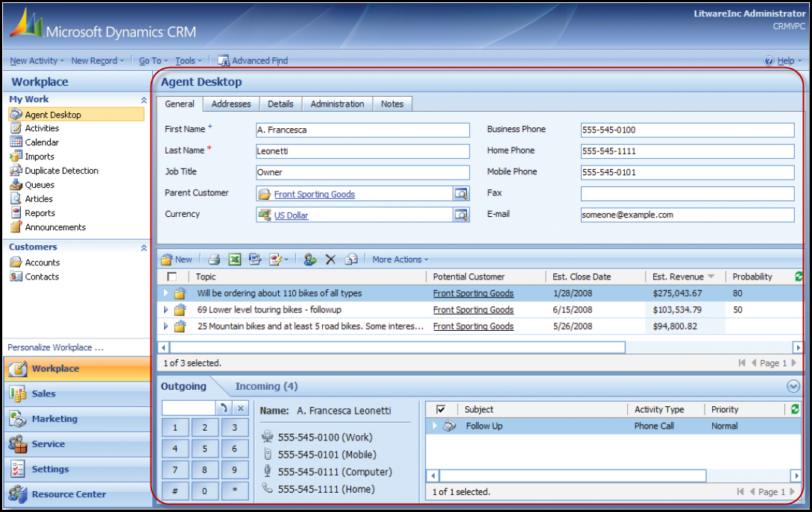This screenshot has height=512, width=812.
Task: Open the Tools menu
Action: click(189, 60)
